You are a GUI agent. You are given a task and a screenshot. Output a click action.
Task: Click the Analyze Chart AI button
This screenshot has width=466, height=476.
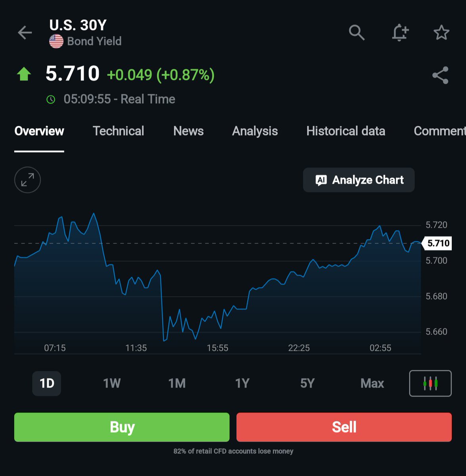[x=359, y=180]
